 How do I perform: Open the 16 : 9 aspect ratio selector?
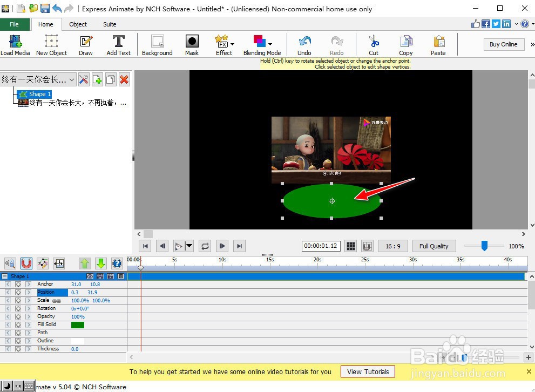(392, 246)
